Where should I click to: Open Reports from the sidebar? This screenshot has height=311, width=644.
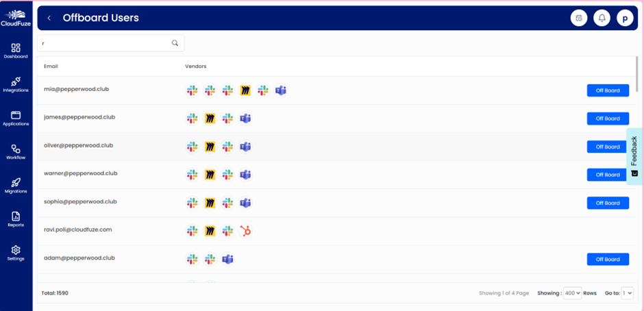(x=16, y=219)
